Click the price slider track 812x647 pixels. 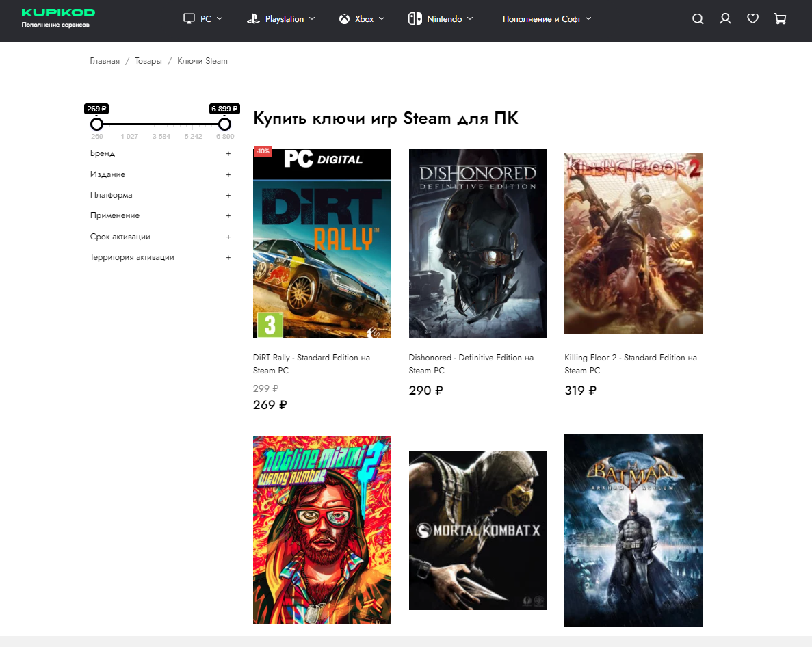[x=161, y=124]
